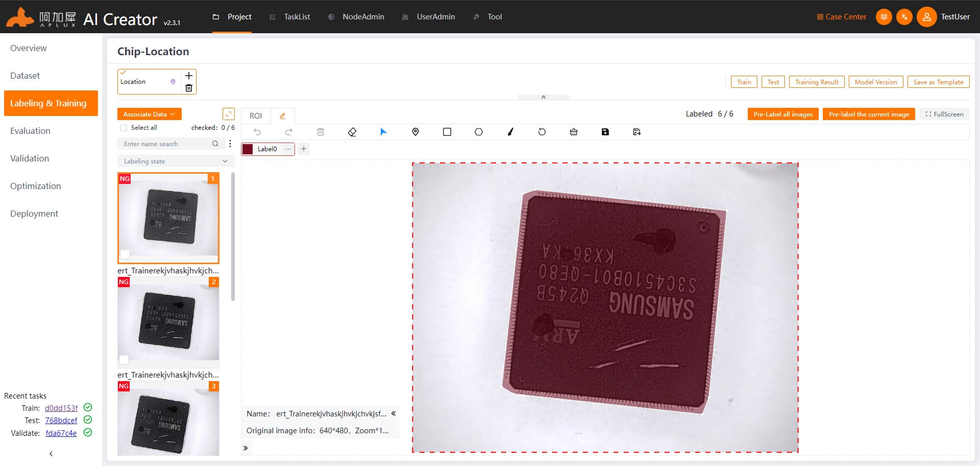Click the undo arrow in annotation toolbar
This screenshot has width=980, height=466.
click(x=257, y=132)
